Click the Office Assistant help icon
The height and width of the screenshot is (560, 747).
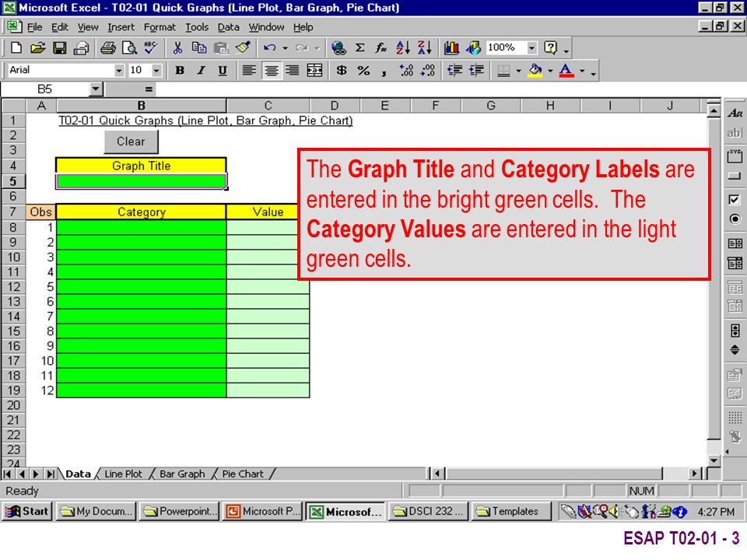click(x=550, y=47)
